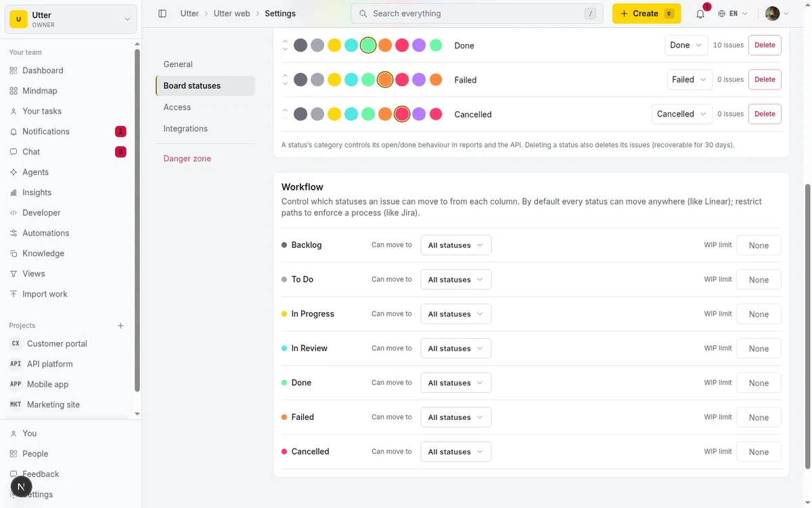Move the Cancelled status up

[x=285, y=110]
